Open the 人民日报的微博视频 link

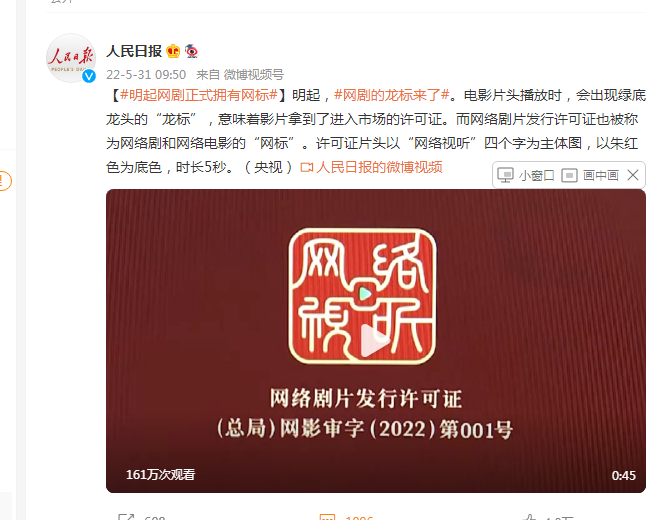[x=371, y=167]
